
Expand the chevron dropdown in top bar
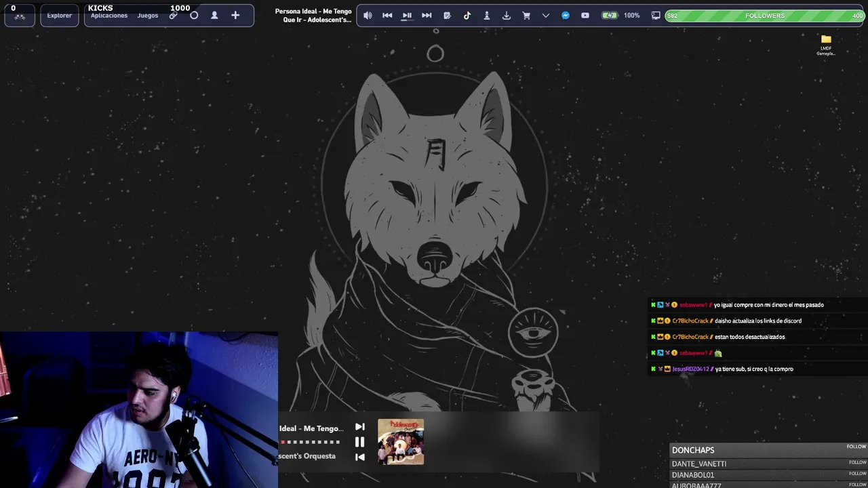coord(546,16)
